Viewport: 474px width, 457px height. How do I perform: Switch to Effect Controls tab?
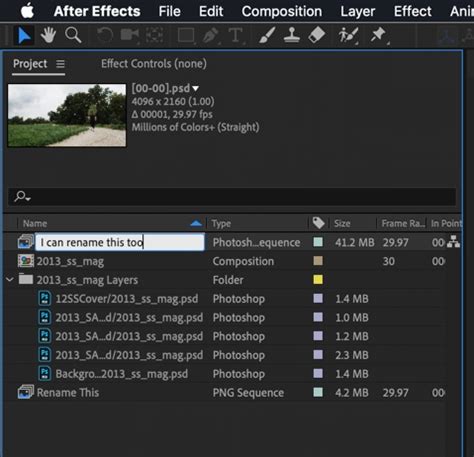click(154, 63)
